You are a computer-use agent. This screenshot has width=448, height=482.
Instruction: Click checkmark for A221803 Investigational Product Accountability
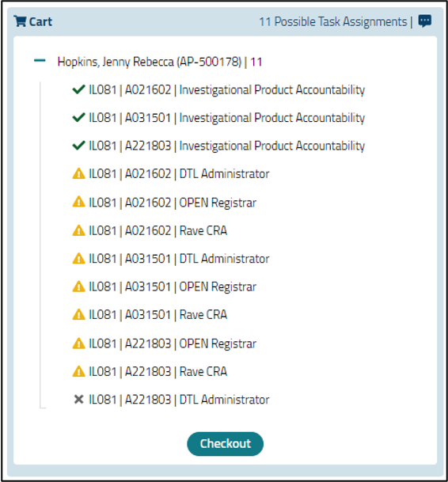(78, 146)
